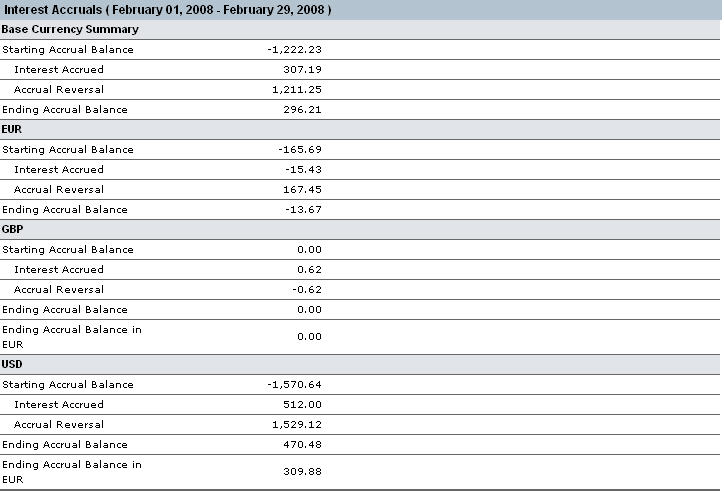Click EUR starting accrual balance -165.69
This screenshot has height=492, width=724.
click(300, 150)
